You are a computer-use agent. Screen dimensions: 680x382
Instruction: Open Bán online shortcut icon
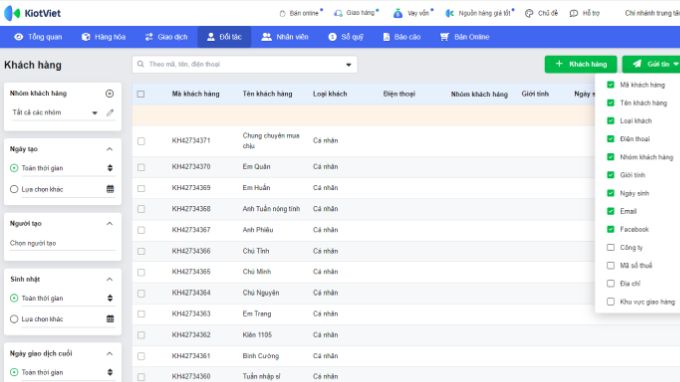click(x=282, y=13)
